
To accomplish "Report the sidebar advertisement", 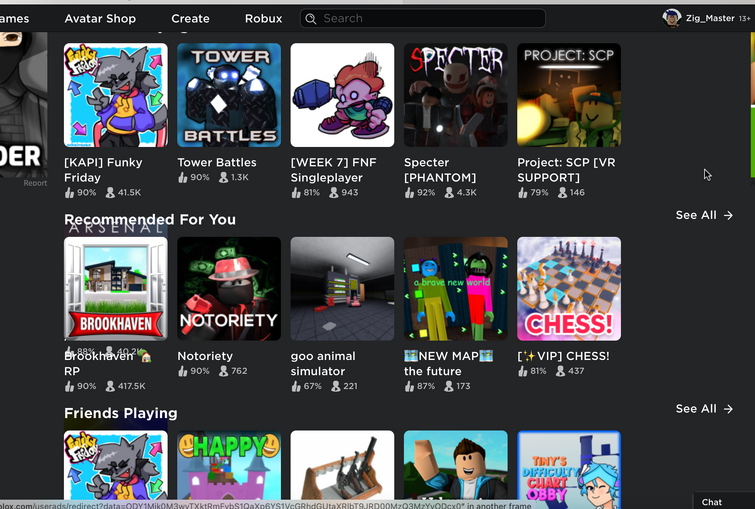I will click(x=35, y=183).
